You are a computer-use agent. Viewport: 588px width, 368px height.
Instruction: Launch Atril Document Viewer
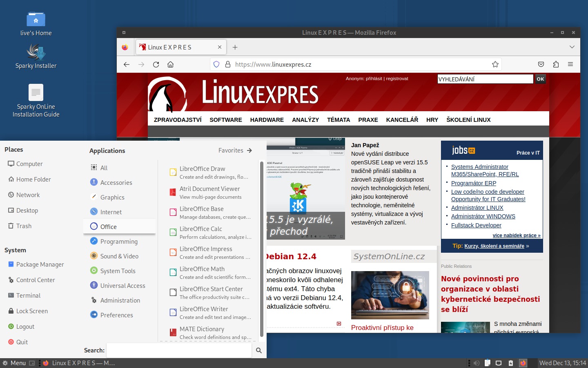tap(210, 193)
